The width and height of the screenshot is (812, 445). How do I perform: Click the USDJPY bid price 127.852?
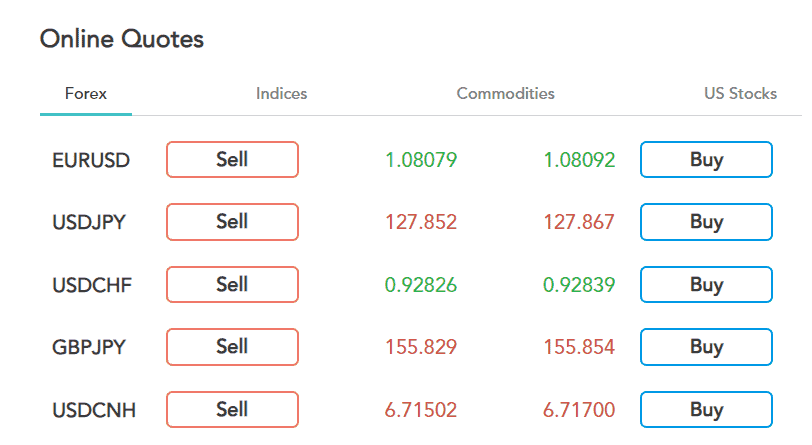coord(421,222)
